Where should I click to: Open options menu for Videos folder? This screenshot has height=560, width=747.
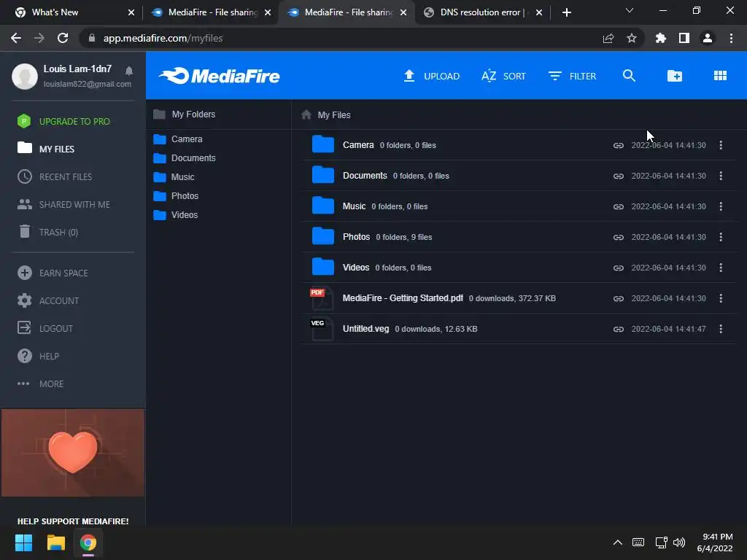click(721, 268)
